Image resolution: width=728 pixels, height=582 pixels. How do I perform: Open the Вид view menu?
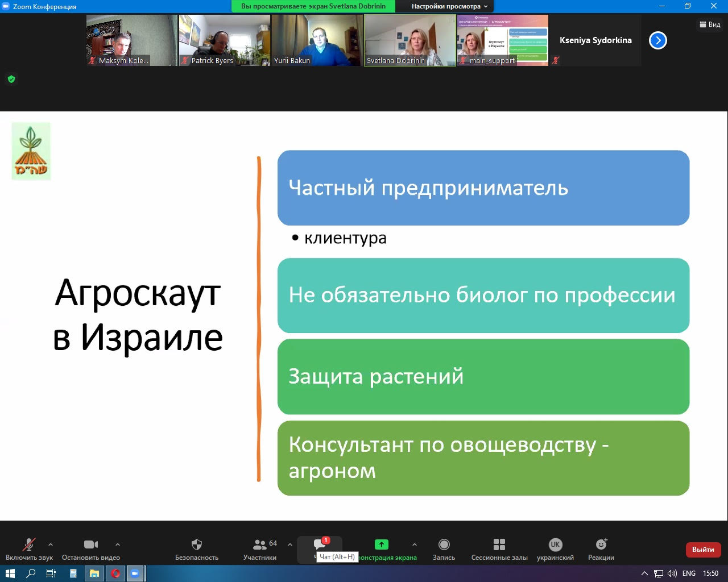pos(710,24)
